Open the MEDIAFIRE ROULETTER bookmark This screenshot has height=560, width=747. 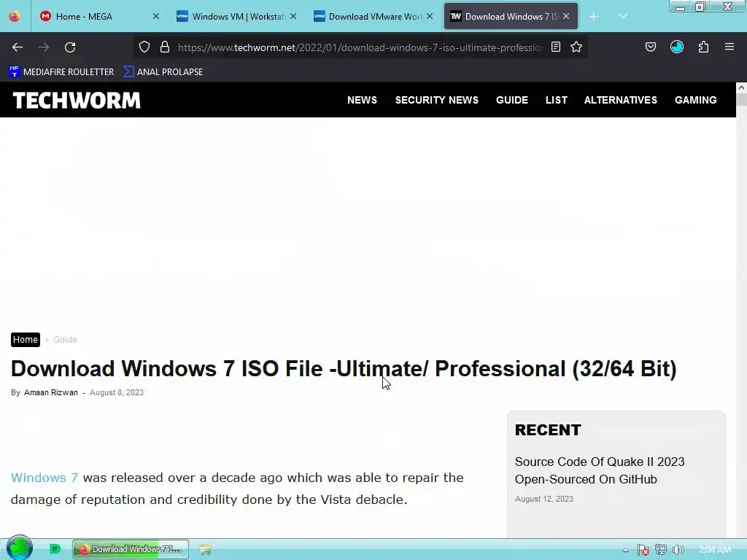coord(61,72)
